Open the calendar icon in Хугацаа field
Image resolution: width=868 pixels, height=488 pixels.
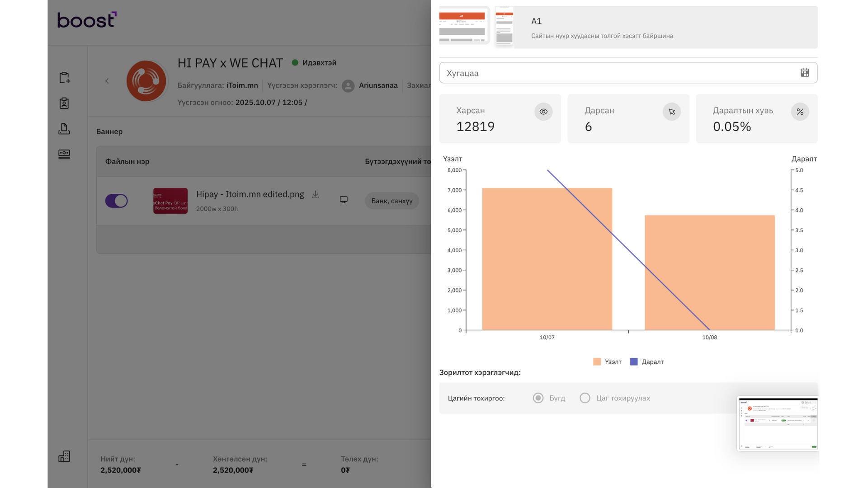[805, 73]
